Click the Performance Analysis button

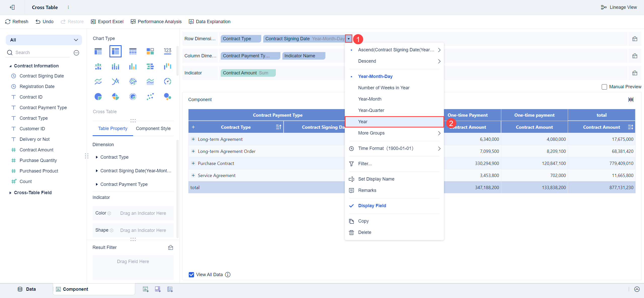156,22
